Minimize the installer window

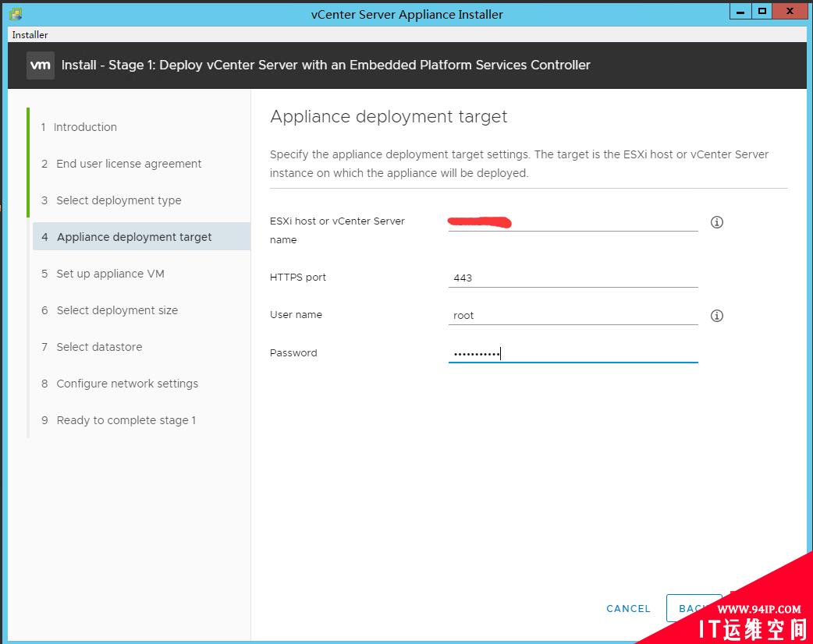(740, 12)
